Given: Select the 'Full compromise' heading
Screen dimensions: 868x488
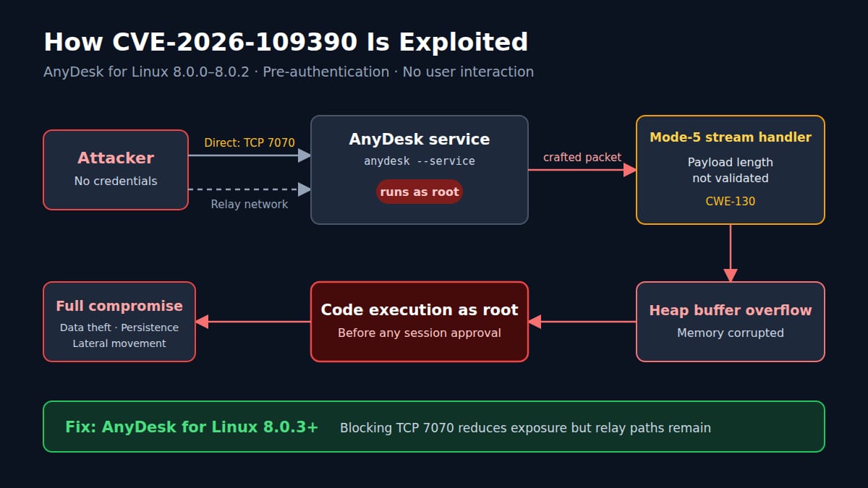Looking at the screenshot, I should pos(119,306).
